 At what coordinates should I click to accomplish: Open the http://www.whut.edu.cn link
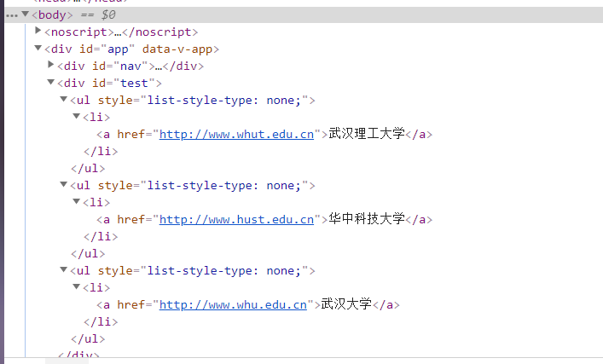236,134
